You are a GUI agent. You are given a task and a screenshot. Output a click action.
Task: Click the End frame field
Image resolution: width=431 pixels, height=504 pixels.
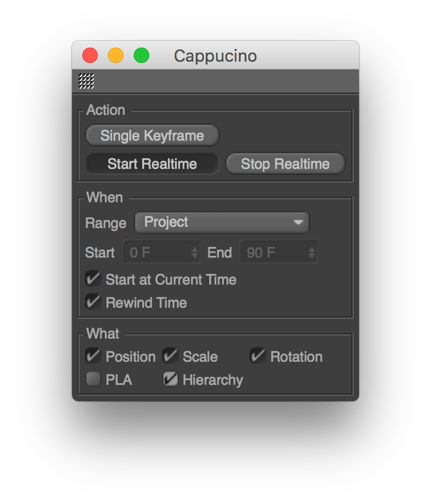click(279, 252)
